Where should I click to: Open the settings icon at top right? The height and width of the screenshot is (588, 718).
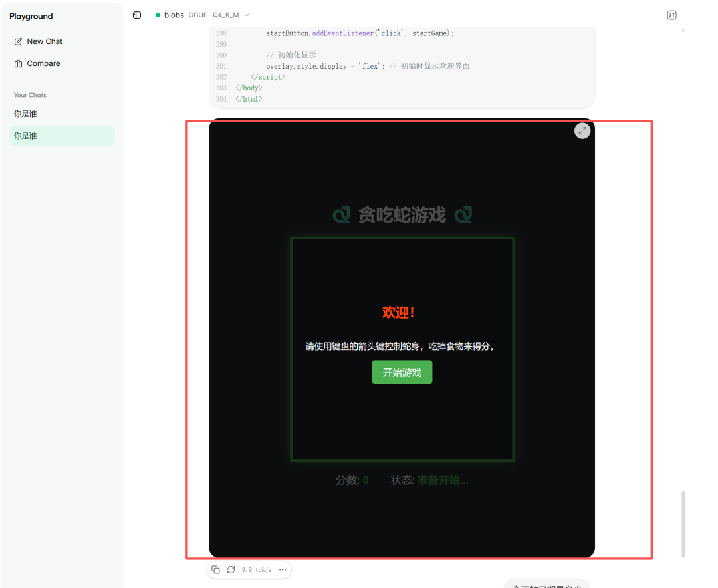point(671,15)
